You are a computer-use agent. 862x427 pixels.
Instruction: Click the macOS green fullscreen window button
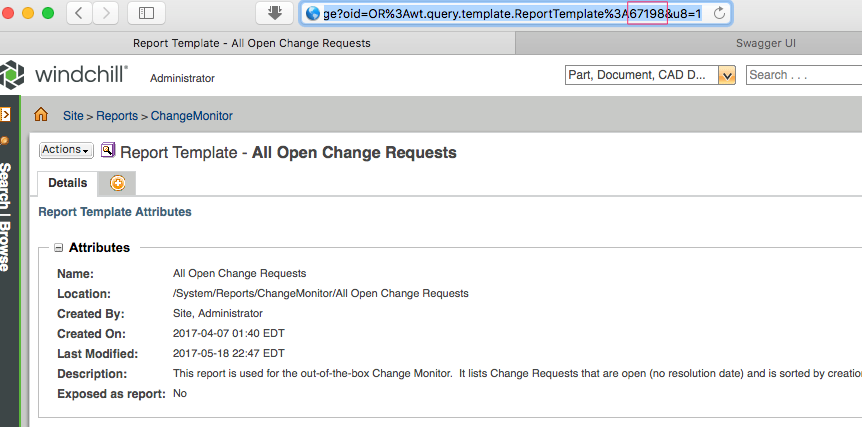coord(48,13)
